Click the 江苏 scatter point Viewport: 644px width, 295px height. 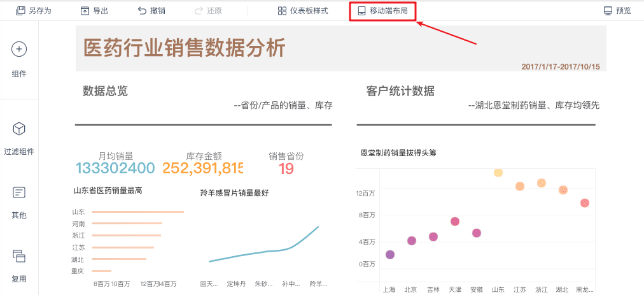pyautogui.click(x=519, y=187)
